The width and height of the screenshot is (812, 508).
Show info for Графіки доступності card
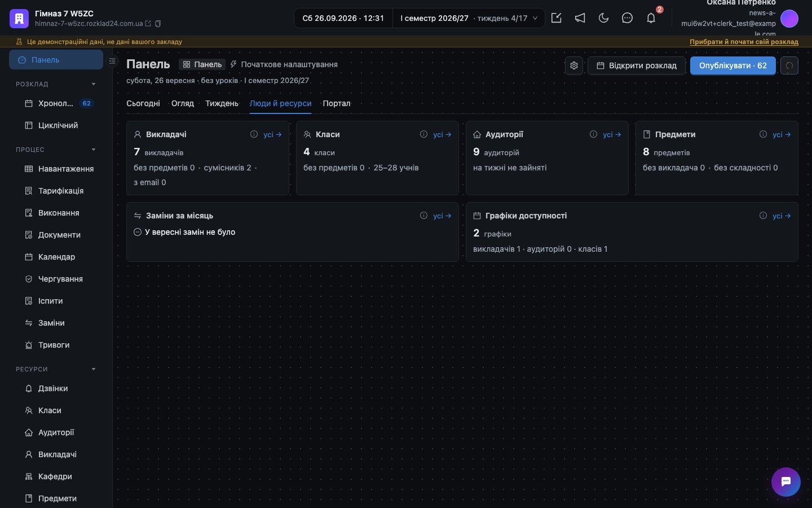point(763,216)
